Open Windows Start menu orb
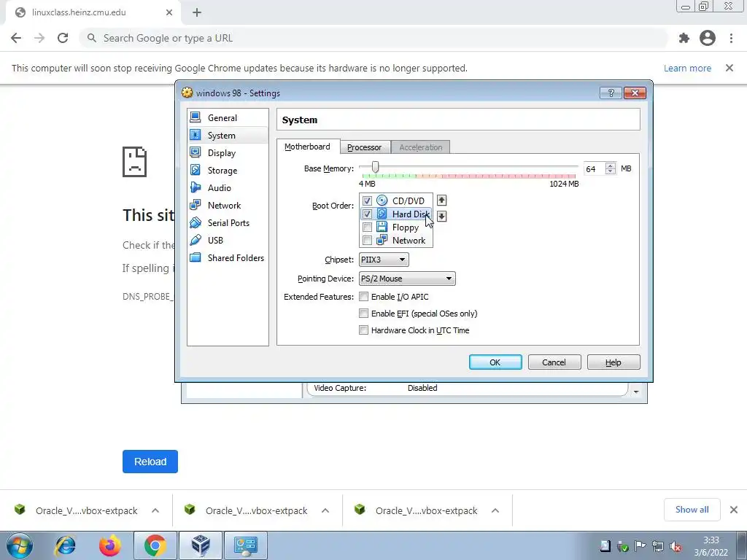 (x=20, y=545)
